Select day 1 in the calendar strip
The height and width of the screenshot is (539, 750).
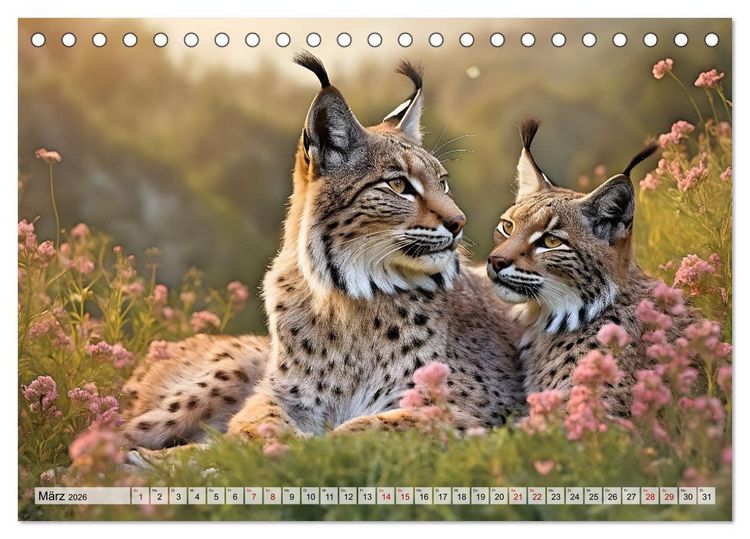pos(140,496)
